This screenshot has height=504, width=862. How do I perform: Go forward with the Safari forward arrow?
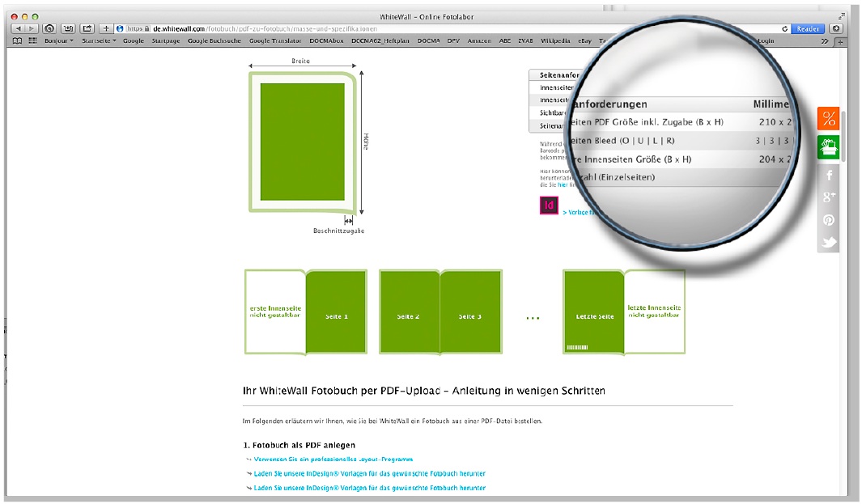click(x=32, y=28)
